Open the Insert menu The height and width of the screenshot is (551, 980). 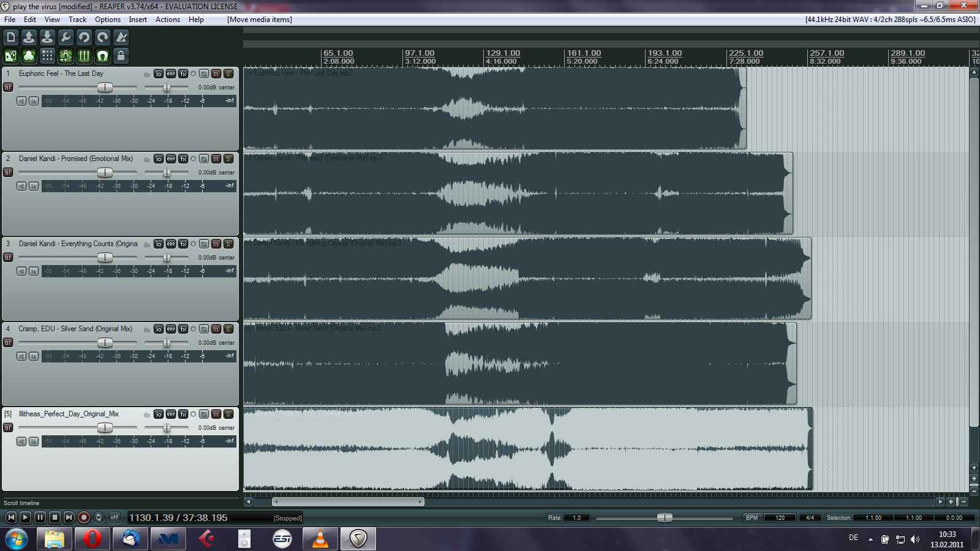point(138,20)
